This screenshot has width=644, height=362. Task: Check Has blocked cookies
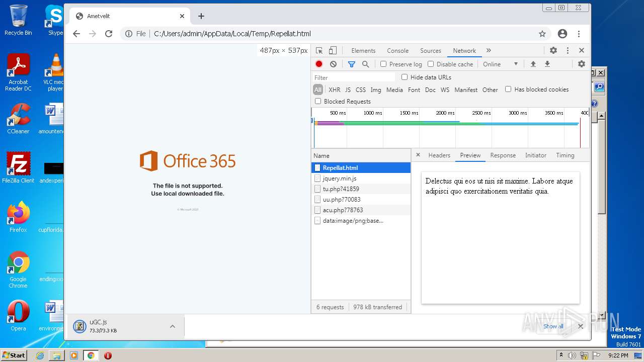point(508,89)
